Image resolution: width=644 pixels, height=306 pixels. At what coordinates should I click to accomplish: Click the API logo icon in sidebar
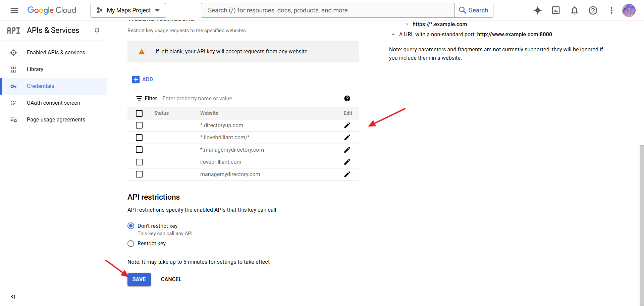tap(13, 31)
